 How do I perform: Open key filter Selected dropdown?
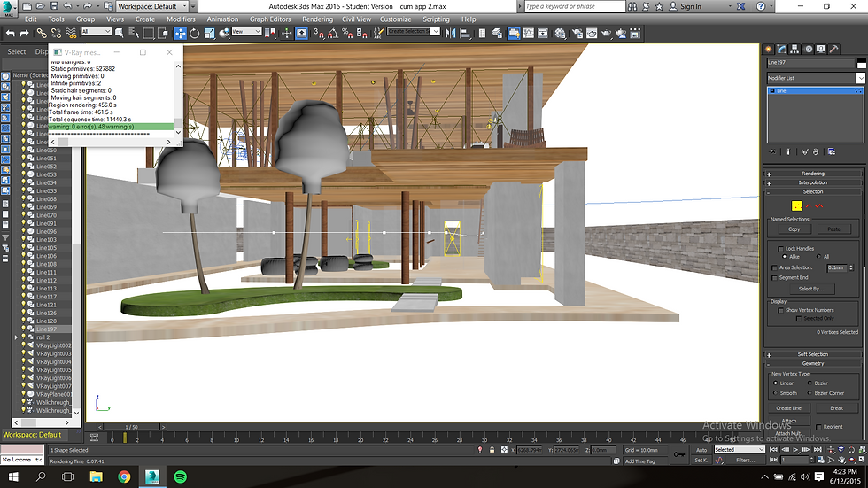(x=739, y=450)
